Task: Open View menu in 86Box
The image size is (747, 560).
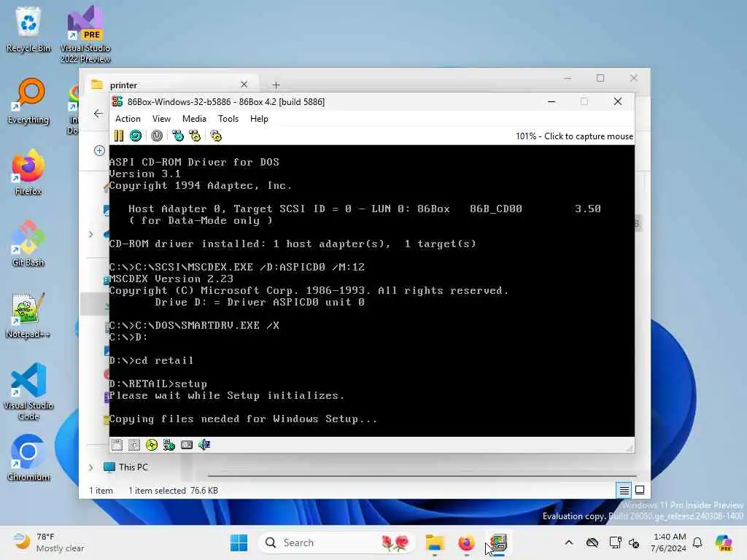Action: [161, 119]
